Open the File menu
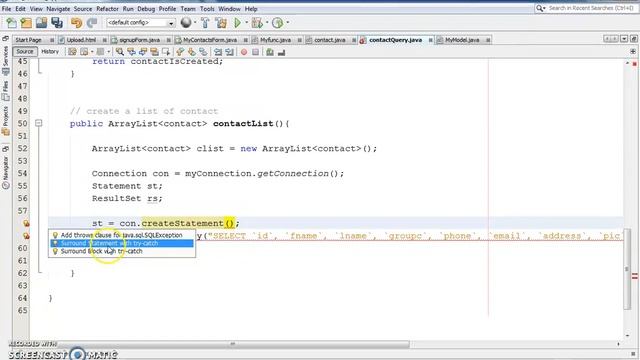The height and width of the screenshot is (360, 640). pos(6,9)
